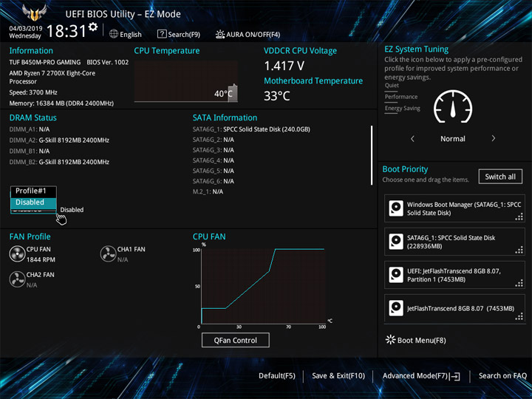532x399 pixels.
Task: Click the globe language icon
Action: [x=114, y=34]
